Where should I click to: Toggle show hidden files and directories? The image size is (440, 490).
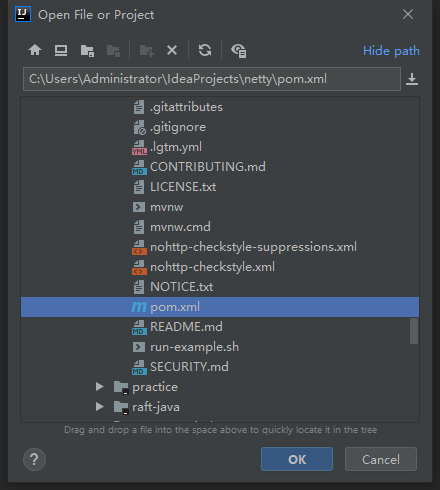[x=239, y=51]
